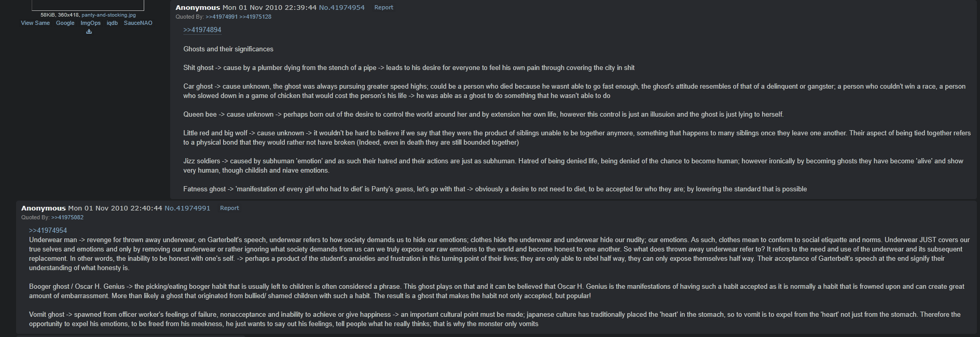
Task: Jump to quoted post >>41974954 in reply
Action: pyautogui.click(x=48, y=230)
